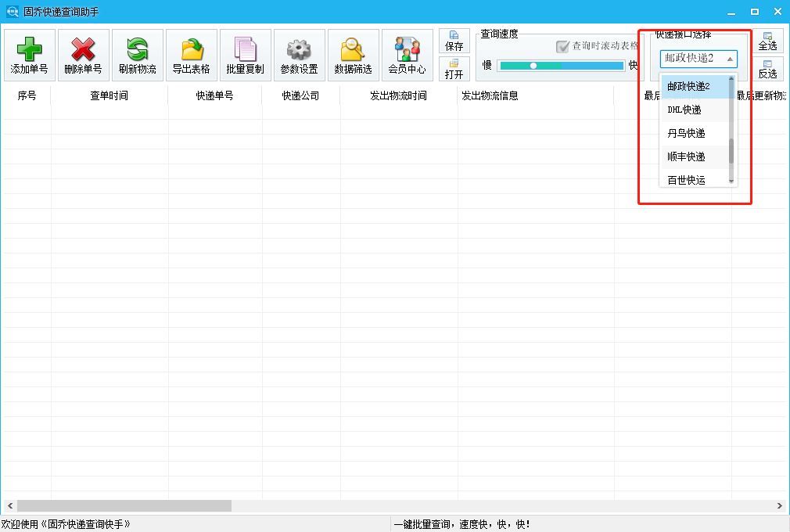
Task: Toggle 查询时滚动表格 checkbox
Action: pos(562,46)
